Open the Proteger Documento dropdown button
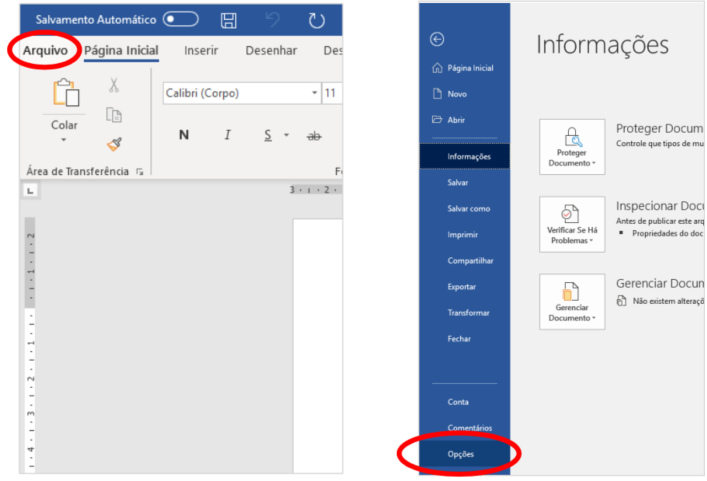The height and width of the screenshot is (481, 707). click(572, 147)
